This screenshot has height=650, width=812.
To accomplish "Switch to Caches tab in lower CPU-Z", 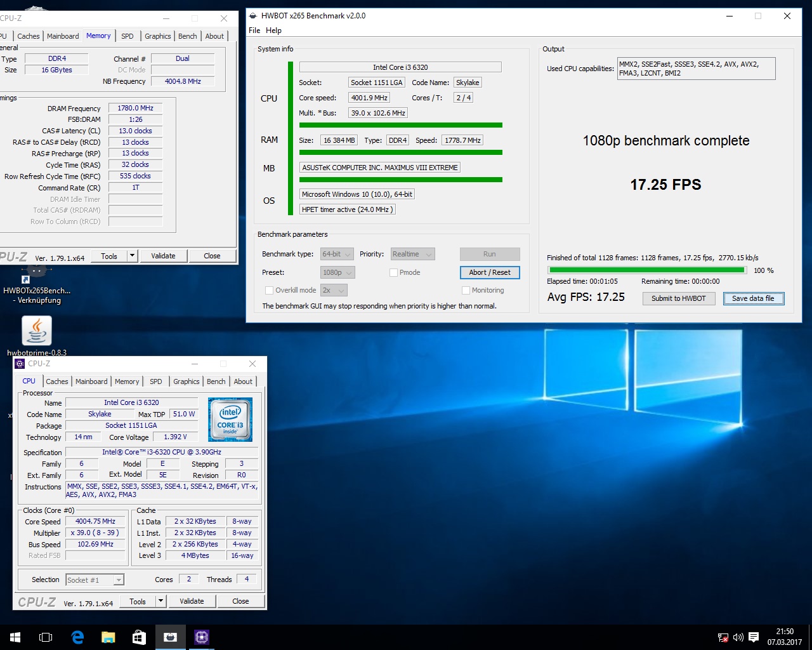I will point(57,381).
